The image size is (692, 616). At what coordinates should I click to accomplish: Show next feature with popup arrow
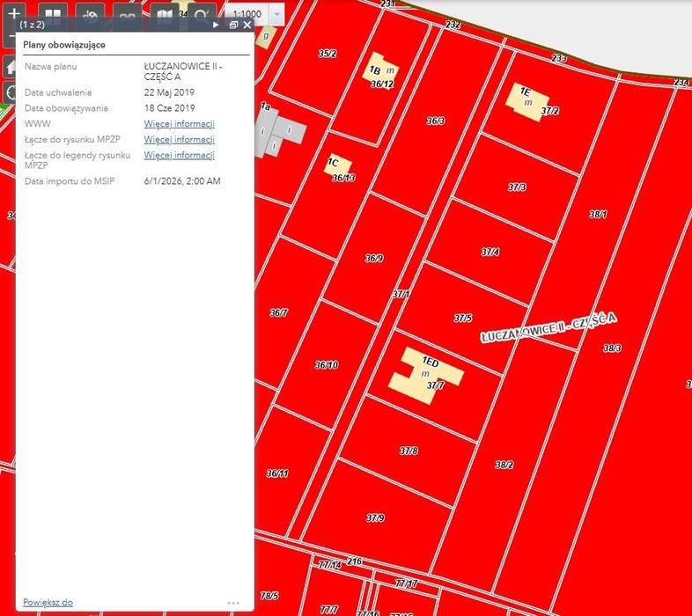click(x=216, y=25)
